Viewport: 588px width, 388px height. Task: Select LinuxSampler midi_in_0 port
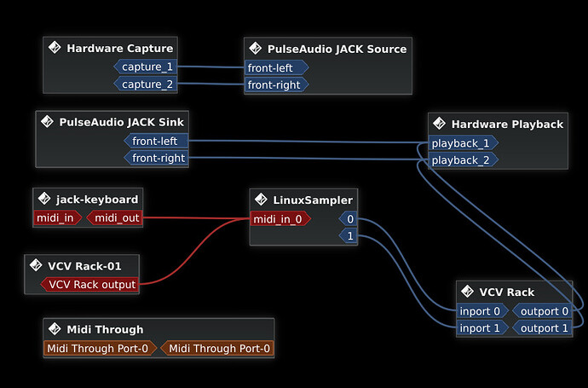tap(280, 219)
